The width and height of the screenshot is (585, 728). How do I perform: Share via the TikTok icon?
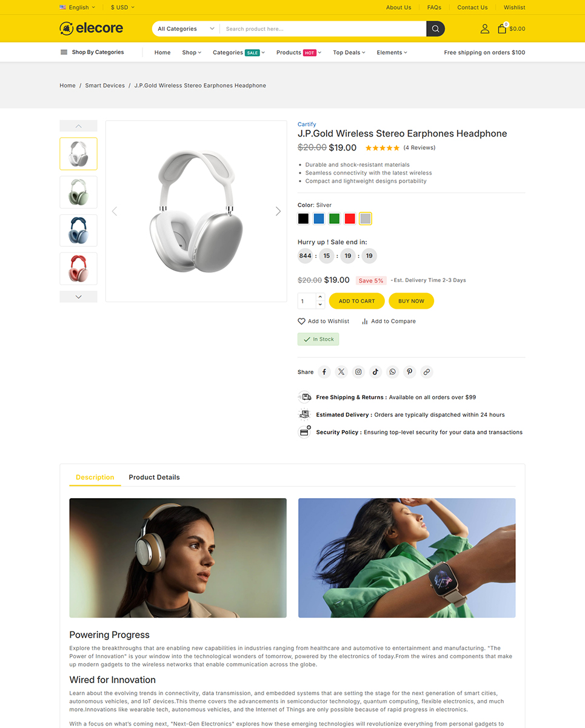pyautogui.click(x=375, y=372)
